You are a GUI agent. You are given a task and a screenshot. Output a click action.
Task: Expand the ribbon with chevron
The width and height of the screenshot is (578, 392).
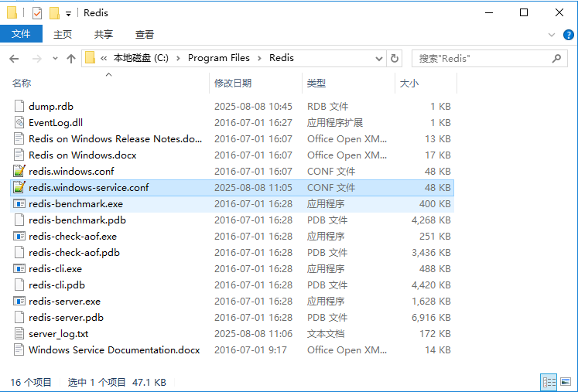pyautogui.click(x=552, y=35)
